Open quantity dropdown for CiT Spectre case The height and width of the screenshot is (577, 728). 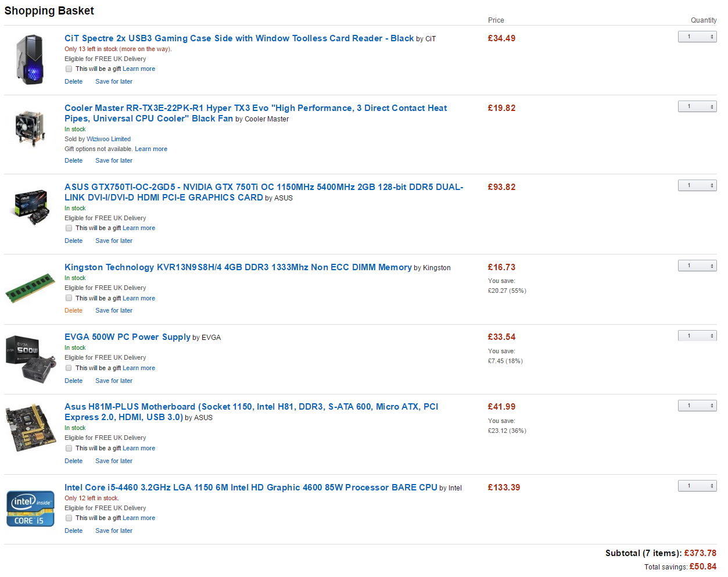tap(697, 37)
